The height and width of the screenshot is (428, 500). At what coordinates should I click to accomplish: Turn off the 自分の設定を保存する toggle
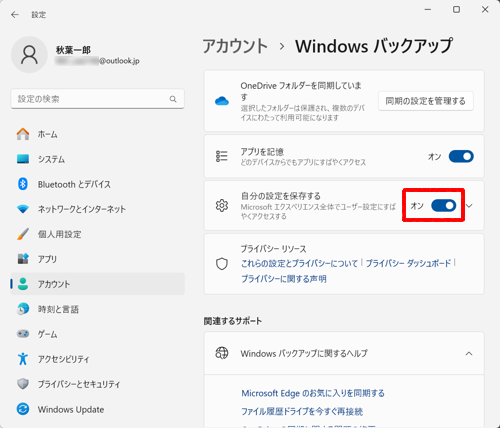click(x=444, y=206)
